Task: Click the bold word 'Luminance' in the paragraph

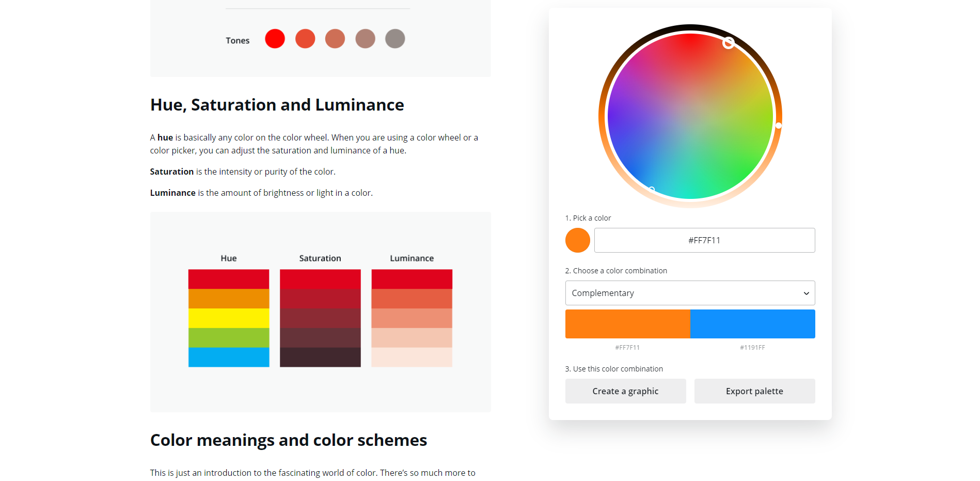Action: tap(173, 193)
